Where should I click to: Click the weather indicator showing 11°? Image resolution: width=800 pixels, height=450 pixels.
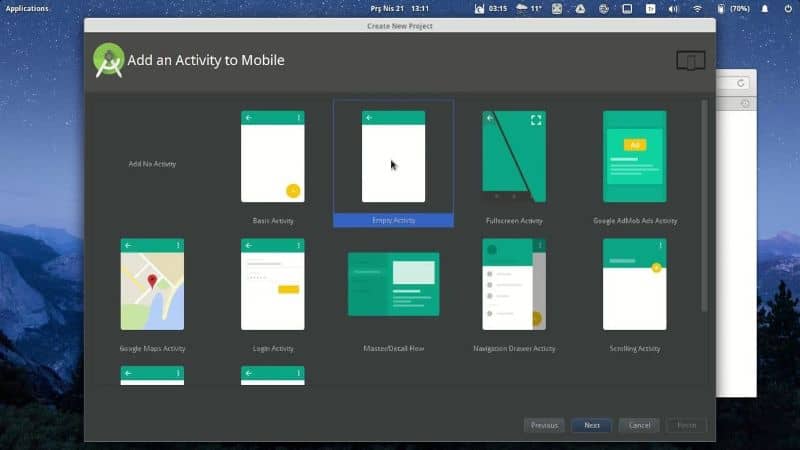[x=529, y=9]
